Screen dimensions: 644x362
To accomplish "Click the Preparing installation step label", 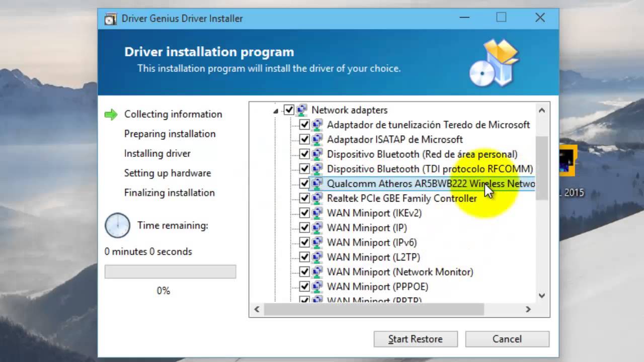I will pos(170,134).
